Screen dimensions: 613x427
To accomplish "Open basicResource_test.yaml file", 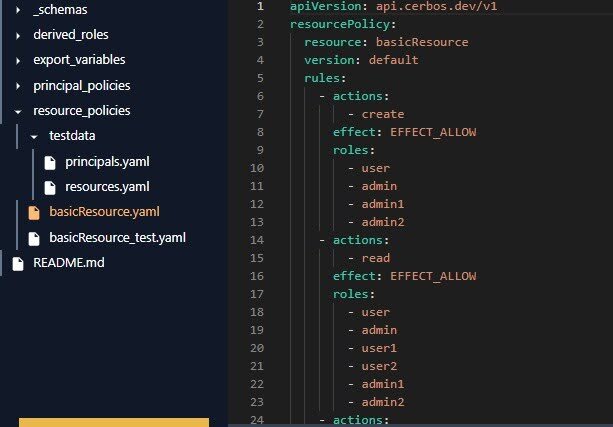I will (118, 237).
